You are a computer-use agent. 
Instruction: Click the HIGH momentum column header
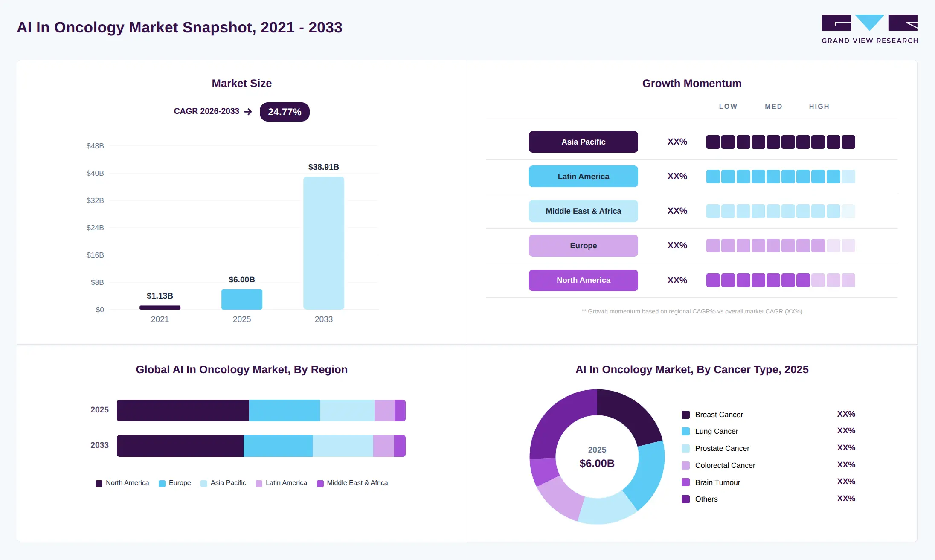[819, 107]
